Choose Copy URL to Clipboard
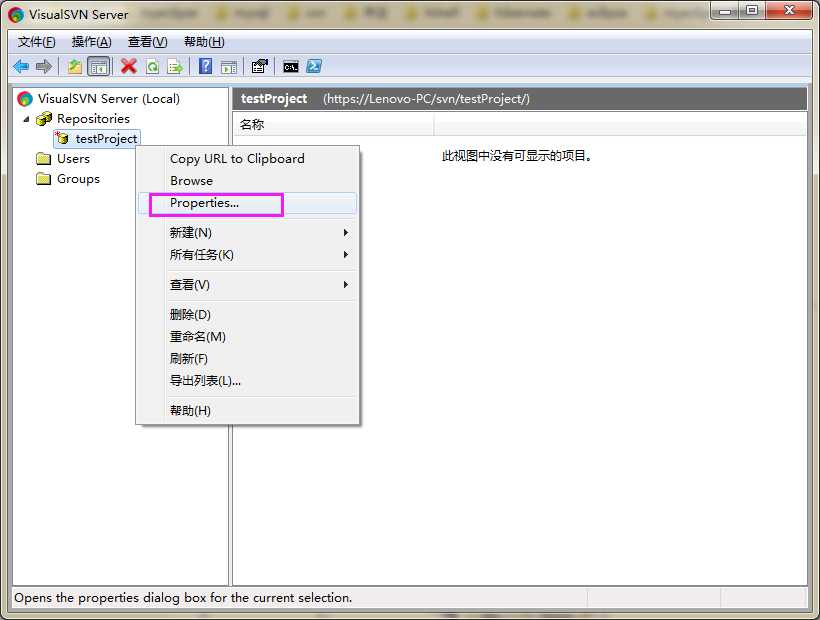Image resolution: width=820 pixels, height=620 pixels. tap(247, 158)
